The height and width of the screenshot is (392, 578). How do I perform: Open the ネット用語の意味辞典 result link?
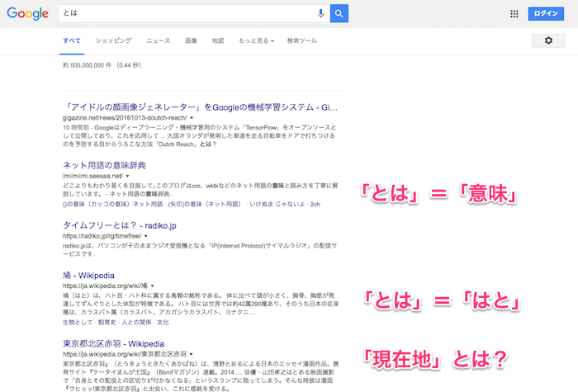(110, 165)
